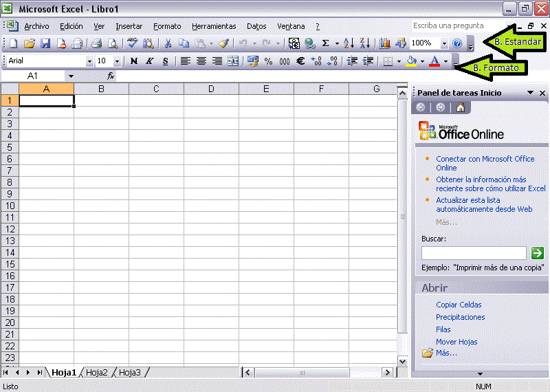Click the Increase Indent icon
The image size is (550, 392).
pos(368,61)
